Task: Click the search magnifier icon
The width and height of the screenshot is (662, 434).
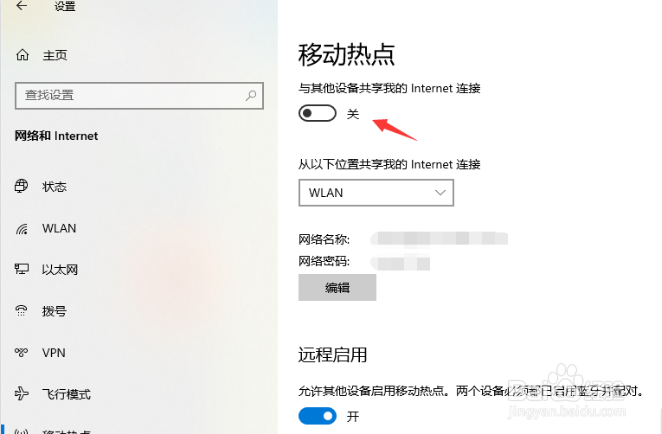Action: pyautogui.click(x=251, y=95)
